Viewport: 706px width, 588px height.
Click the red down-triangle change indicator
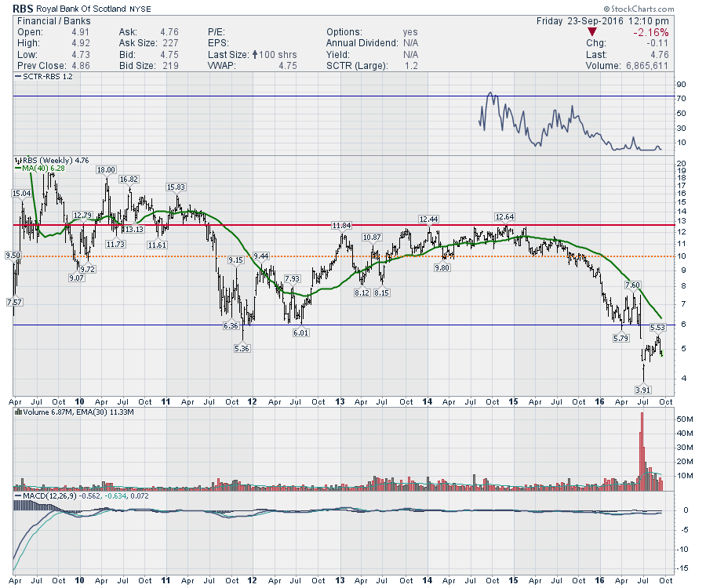pyautogui.click(x=591, y=32)
